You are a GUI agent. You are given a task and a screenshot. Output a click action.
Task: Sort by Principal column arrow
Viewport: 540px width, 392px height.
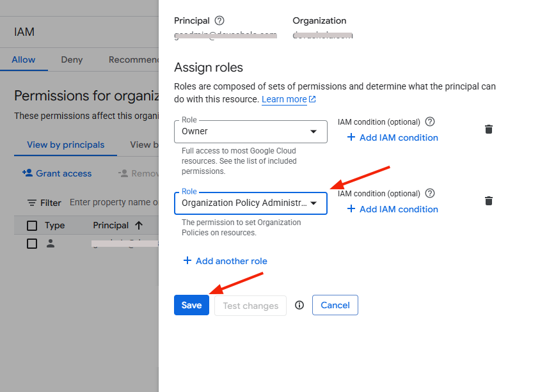coord(138,225)
